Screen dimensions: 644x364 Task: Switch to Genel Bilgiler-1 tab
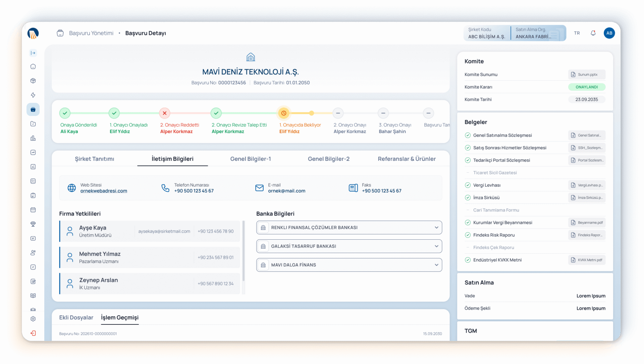(x=250, y=159)
